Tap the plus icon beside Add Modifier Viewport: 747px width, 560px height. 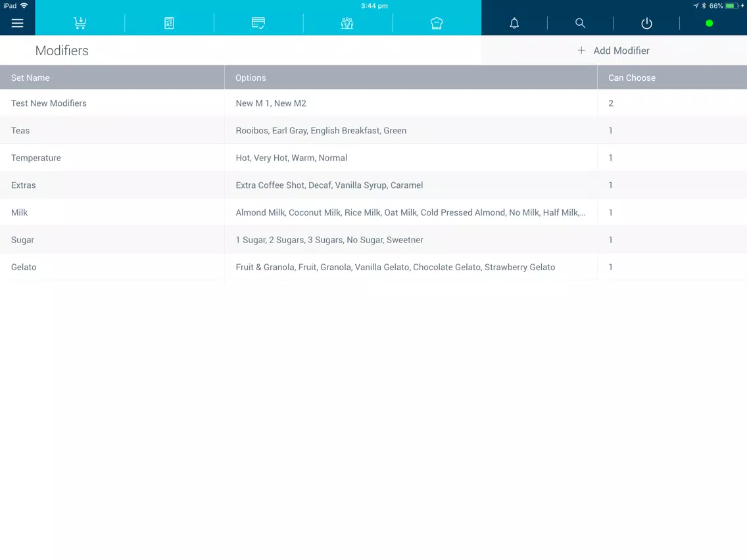click(581, 50)
